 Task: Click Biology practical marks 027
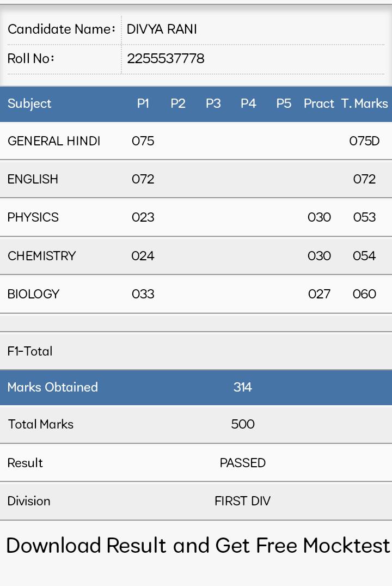[x=319, y=294]
